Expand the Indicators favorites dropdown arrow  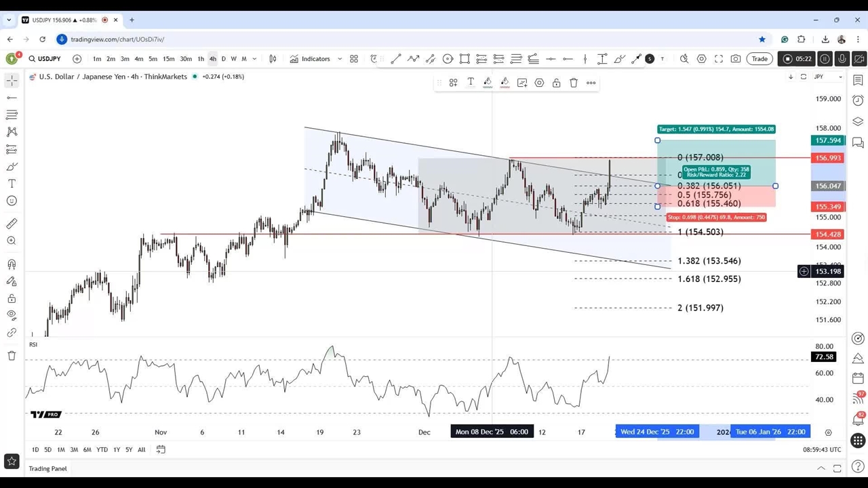[340, 59]
